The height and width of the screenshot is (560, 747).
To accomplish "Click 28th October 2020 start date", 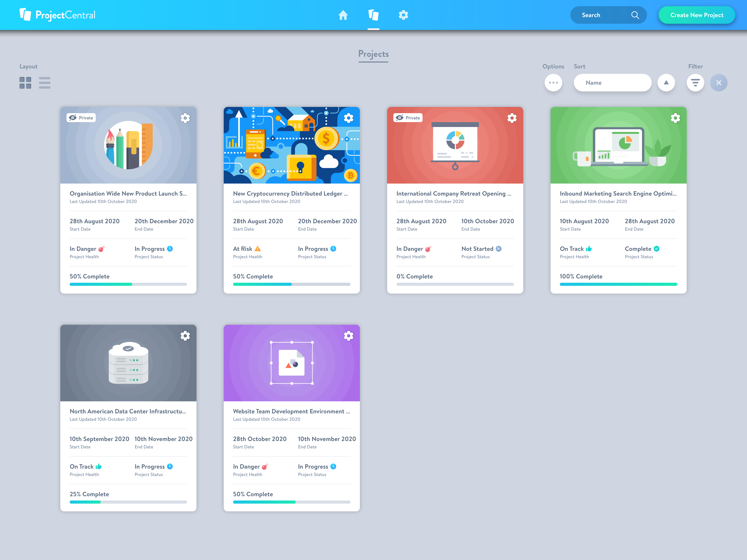I will coord(260,439).
